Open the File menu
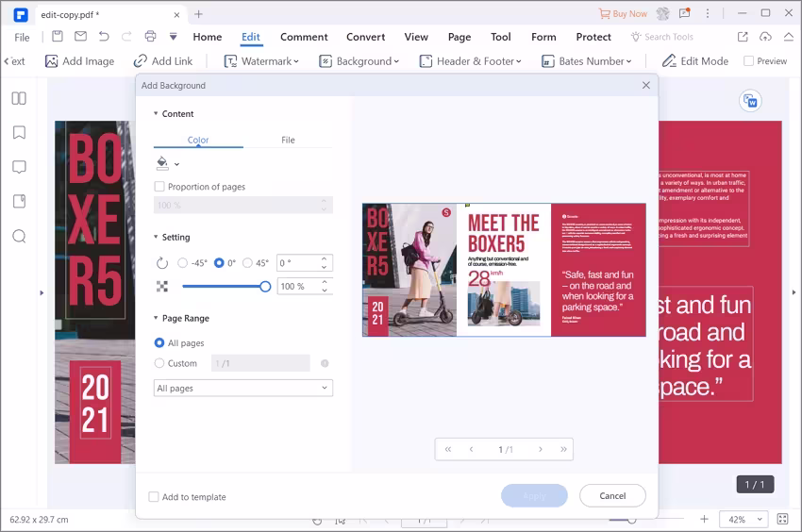 pos(22,38)
